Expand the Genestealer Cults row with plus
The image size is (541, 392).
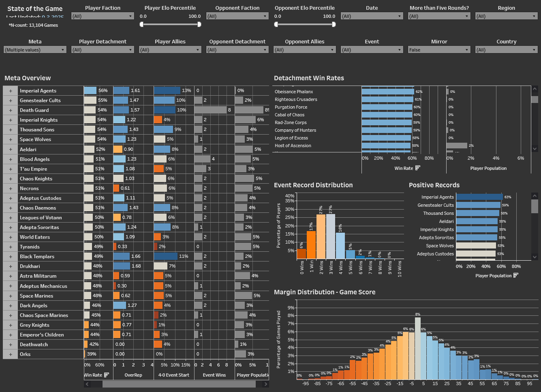(11, 101)
